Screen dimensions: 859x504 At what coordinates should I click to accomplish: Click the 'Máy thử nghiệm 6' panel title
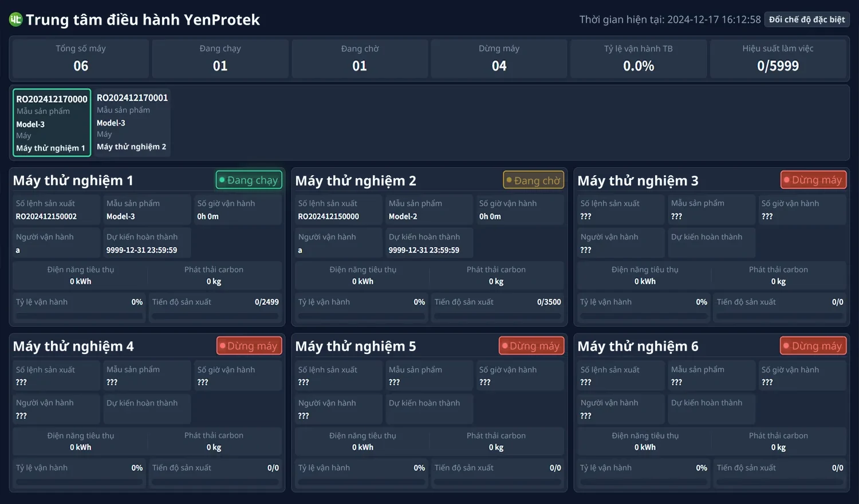click(x=638, y=346)
